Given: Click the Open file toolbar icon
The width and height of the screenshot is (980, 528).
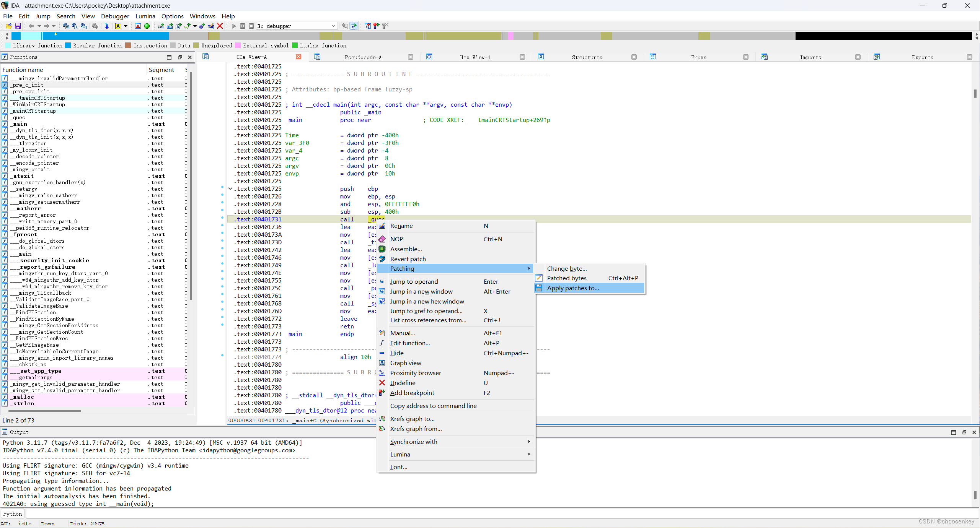Looking at the screenshot, I should (x=8, y=26).
